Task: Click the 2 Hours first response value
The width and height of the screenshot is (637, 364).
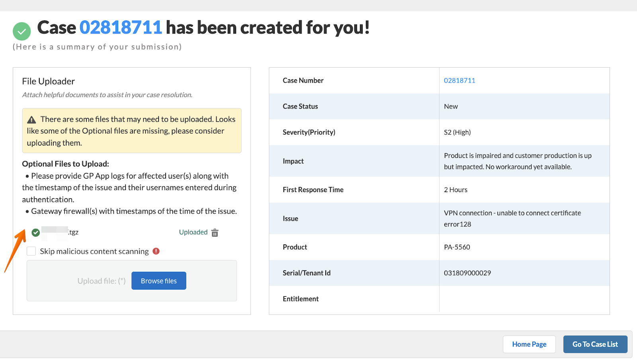Action: tap(455, 190)
